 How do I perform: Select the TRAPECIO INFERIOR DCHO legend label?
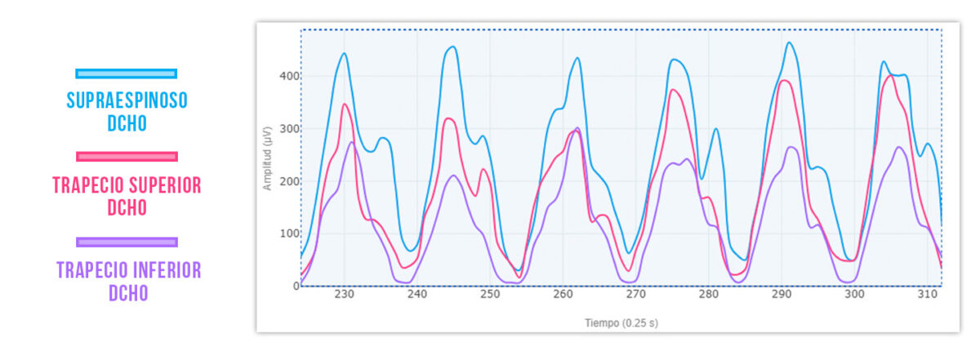coord(128,281)
